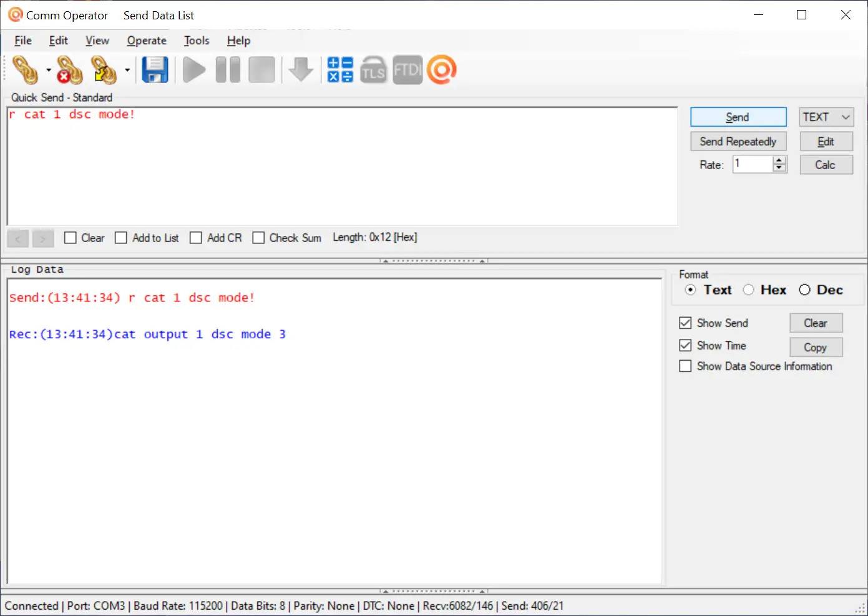Click the Send Repeatedly button
This screenshot has height=616, width=868.
[x=738, y=142]
